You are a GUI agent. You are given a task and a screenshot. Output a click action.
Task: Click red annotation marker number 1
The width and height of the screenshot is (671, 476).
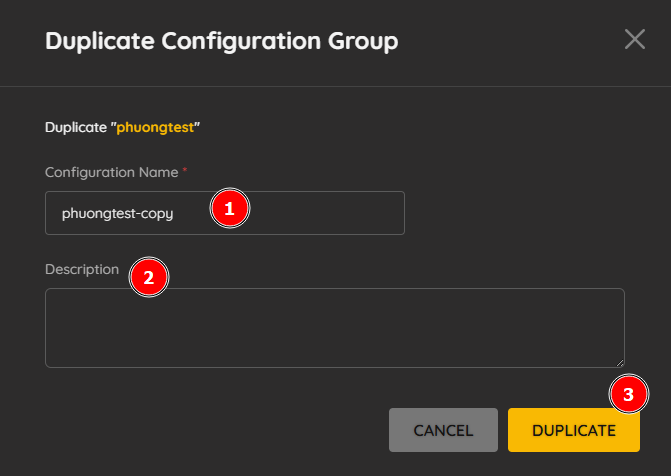[230, 208]
